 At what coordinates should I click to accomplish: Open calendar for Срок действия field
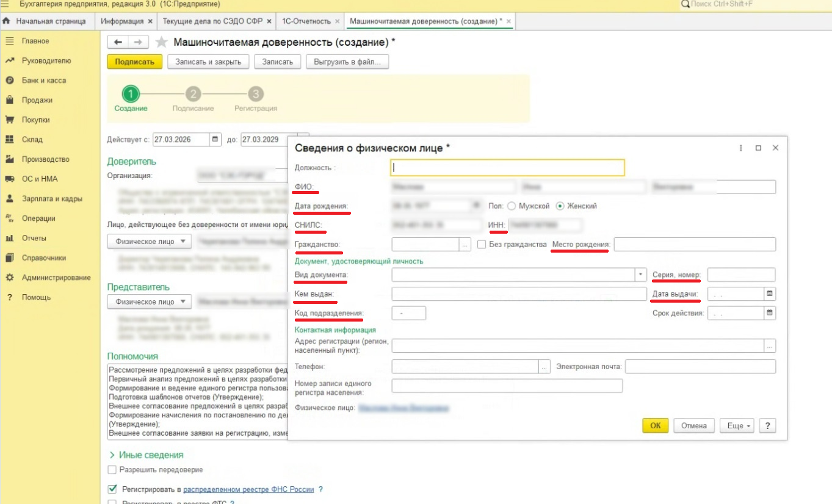click(770, 313)
